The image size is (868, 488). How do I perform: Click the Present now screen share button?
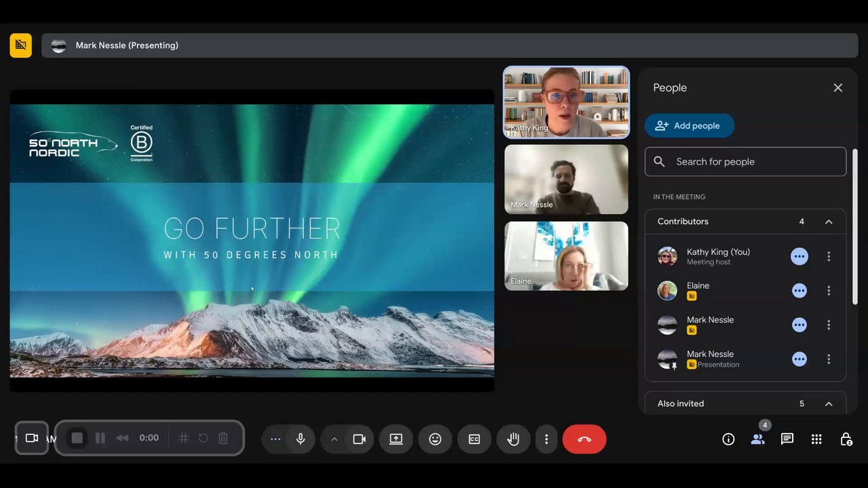click(x=396, y=439)
